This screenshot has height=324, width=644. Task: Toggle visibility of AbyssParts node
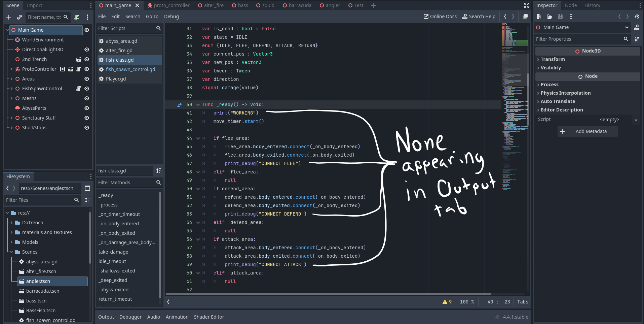[87, 108]
